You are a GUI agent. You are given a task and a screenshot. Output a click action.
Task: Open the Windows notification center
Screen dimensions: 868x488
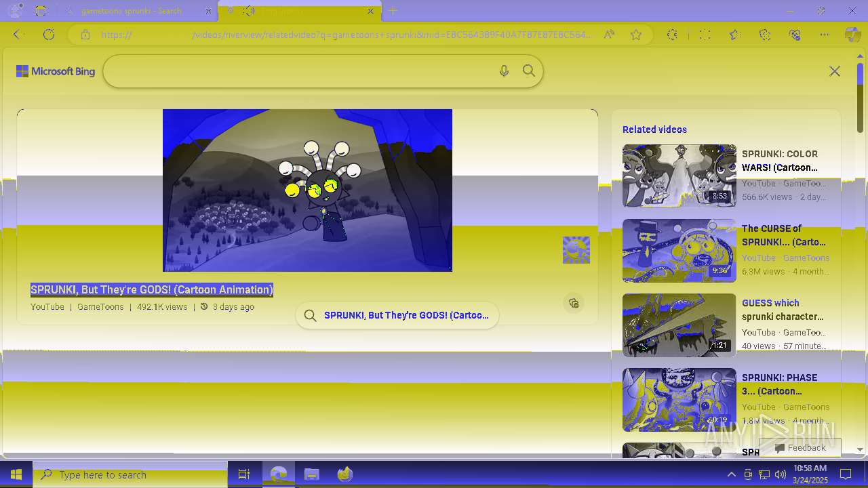tap(846, 474)
